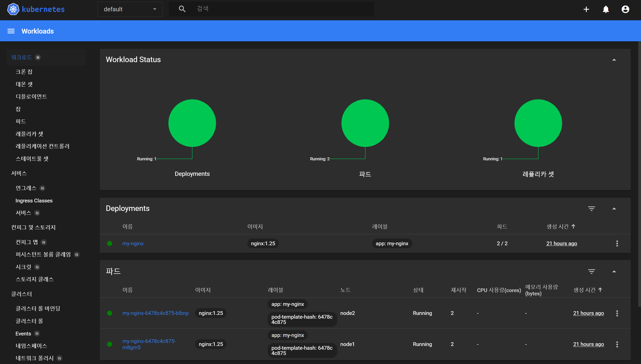Collapse the 파드 card
The image size is (641, 364).
pyautogui.click(x=614, y=271)
